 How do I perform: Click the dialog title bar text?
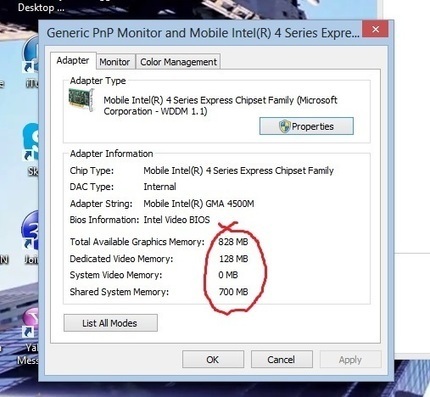pyautogui.click(x=203, y=33)
